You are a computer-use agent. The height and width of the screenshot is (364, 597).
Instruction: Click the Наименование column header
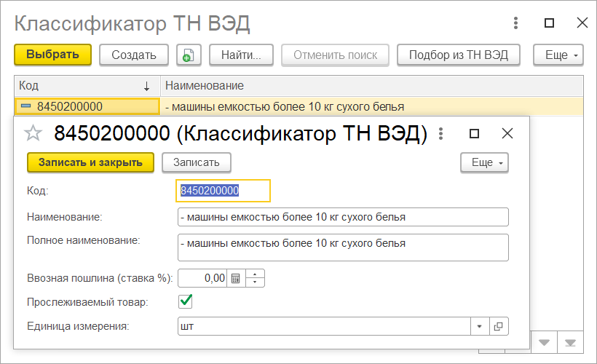pyautogui.click(x=372, y=86)
